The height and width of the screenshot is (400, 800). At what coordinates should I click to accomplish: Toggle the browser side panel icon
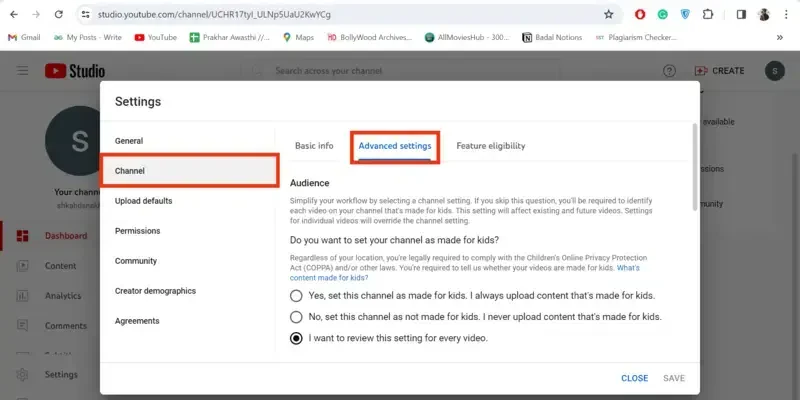(741, 15)
